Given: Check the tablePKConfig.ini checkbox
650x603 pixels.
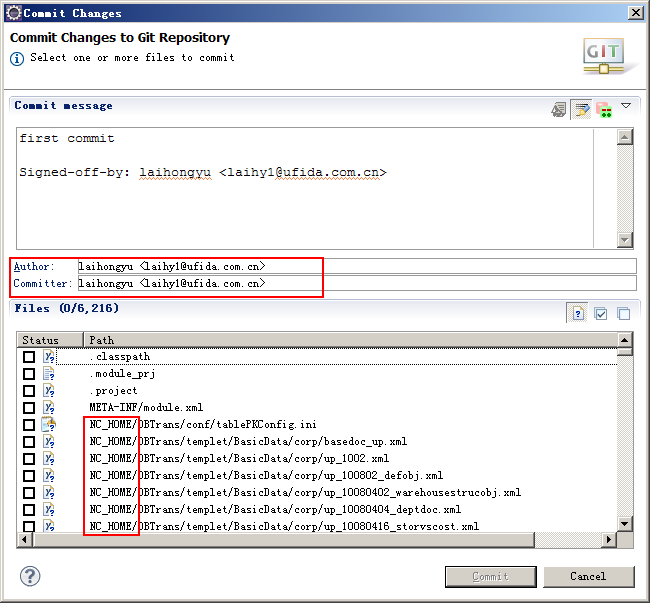Looking at the screenshot, I should 29,425.
